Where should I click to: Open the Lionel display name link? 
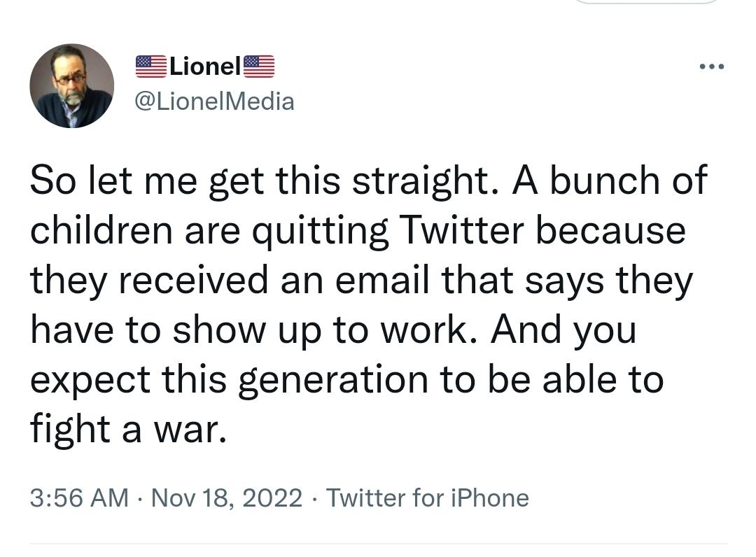coord(205,66)
